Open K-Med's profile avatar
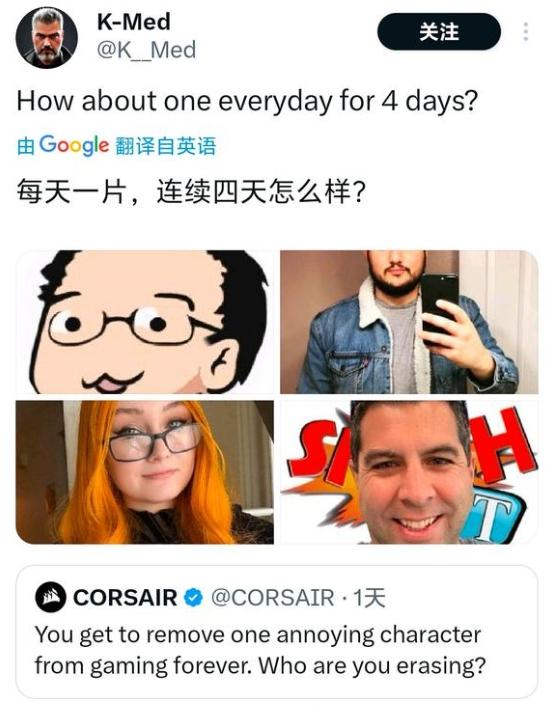 47,38
